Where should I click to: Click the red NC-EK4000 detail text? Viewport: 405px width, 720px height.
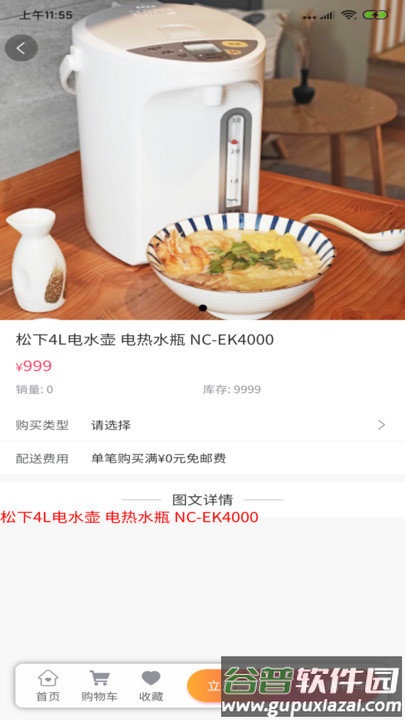tap(129, 517)
